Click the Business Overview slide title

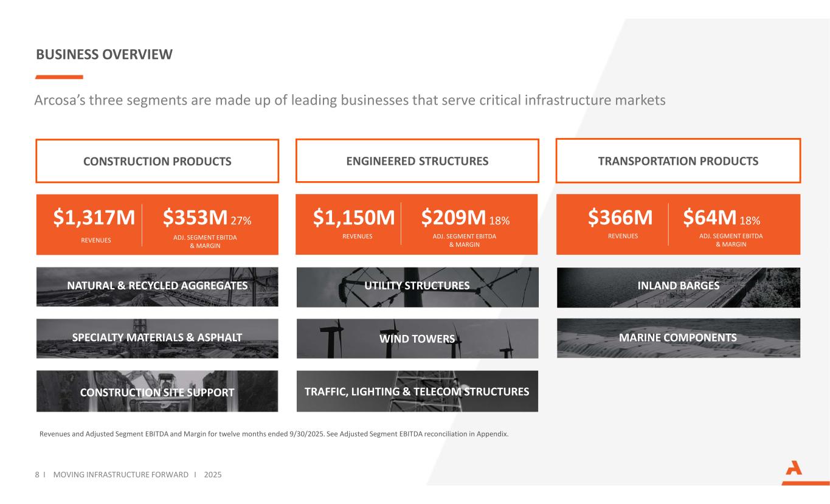click(x=104, y=55)
